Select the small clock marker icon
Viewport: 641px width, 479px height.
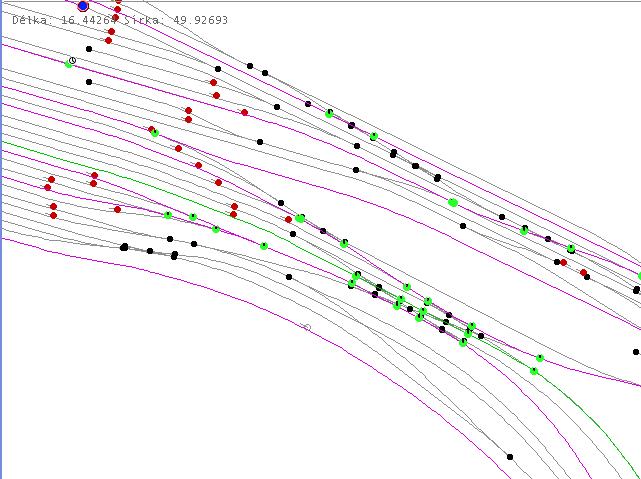[73, 61]
